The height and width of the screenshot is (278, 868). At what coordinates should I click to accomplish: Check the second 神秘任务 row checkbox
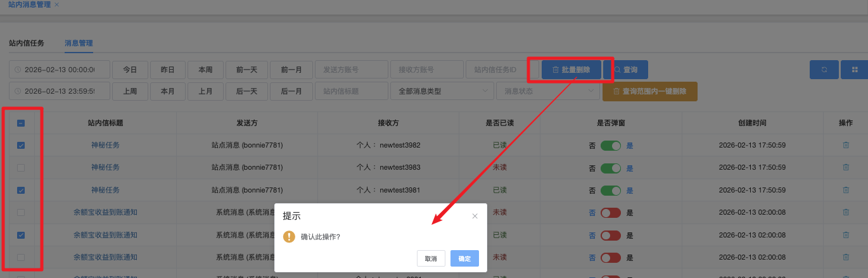21,168
